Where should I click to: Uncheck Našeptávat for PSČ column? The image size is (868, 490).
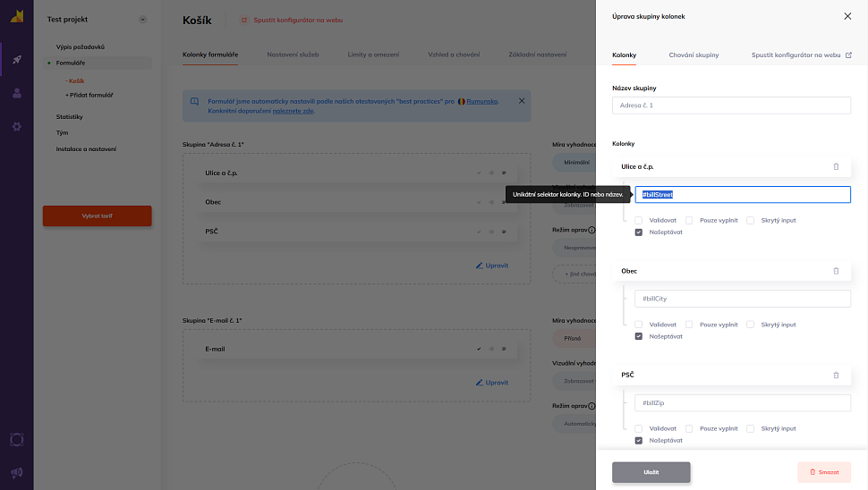(x=638, y=440)
